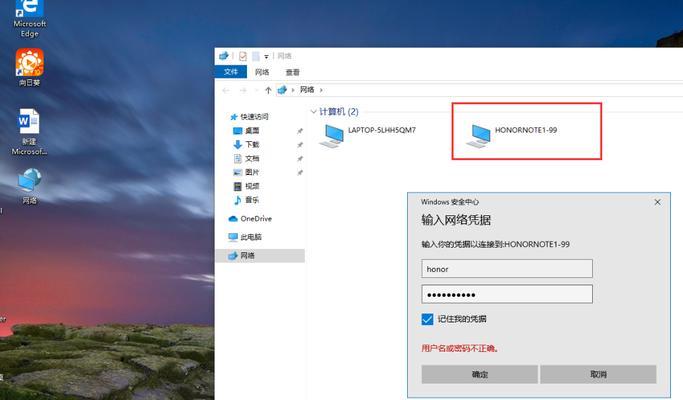The width and height of the screenshot is (683, 400).
Task: Click the pin icon beside 桌面
Action: (x=300, y=131)
